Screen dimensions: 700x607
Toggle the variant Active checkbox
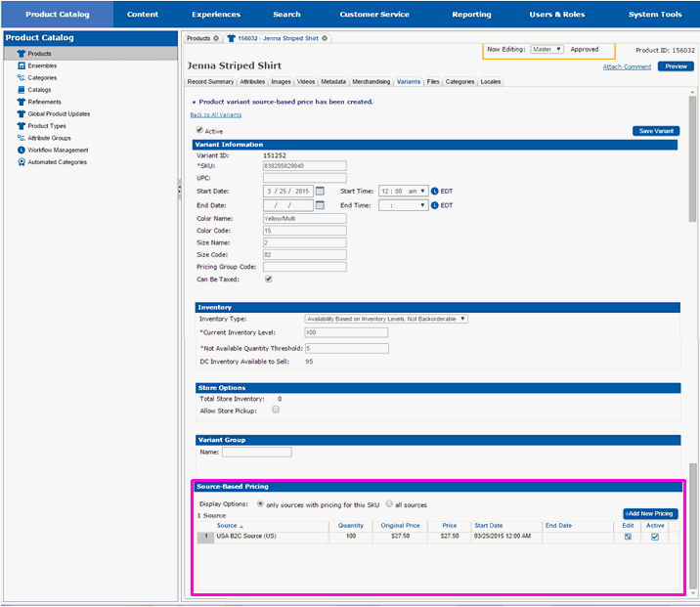(199, 130)
